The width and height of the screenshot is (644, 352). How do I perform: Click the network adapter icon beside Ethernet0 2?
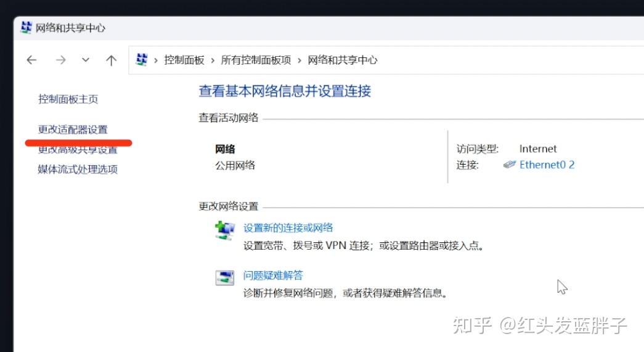coord(510,165)
